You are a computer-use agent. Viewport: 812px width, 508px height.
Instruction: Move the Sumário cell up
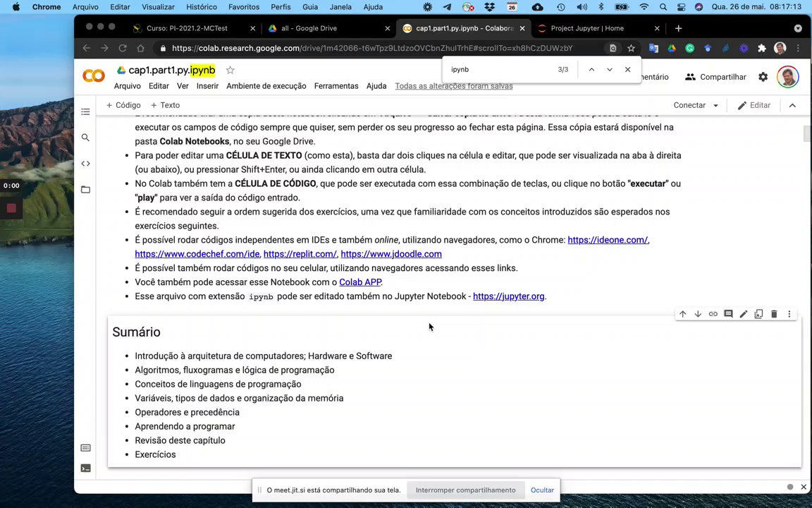pos(682,313)
